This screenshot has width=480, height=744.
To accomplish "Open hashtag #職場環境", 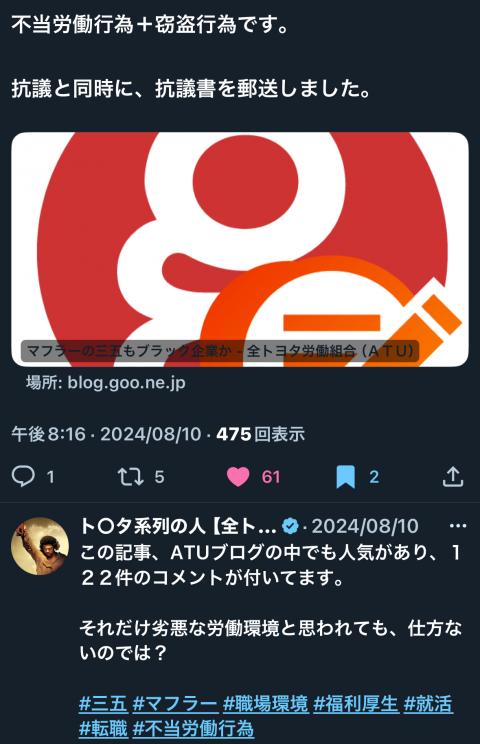I will (266, 704).
